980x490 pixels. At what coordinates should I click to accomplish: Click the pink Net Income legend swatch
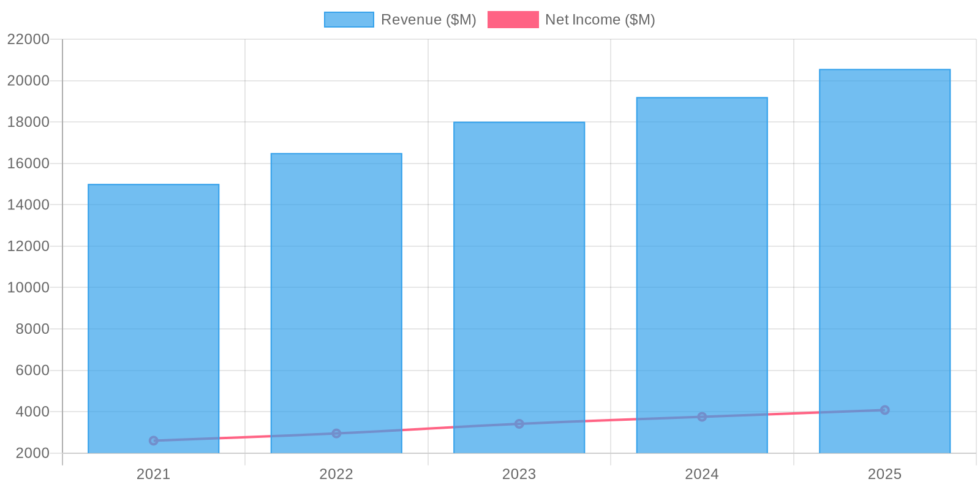[513, 20]
